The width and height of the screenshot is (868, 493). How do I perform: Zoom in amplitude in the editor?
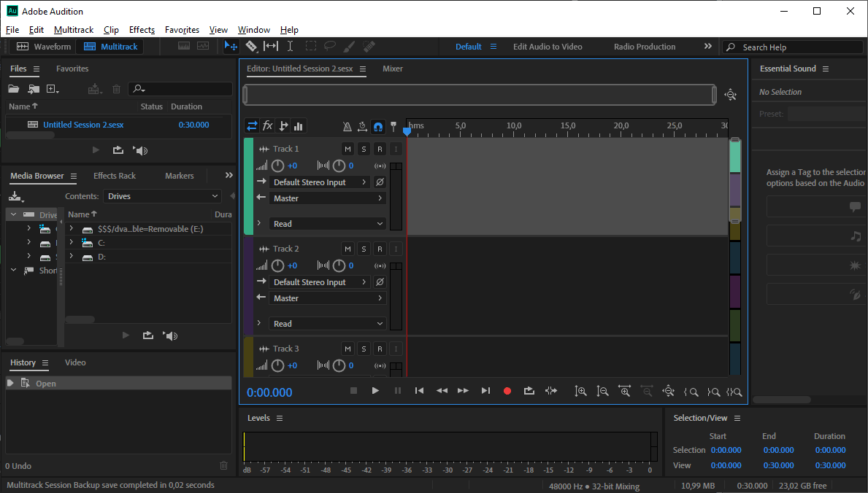(x=580, y=391)
